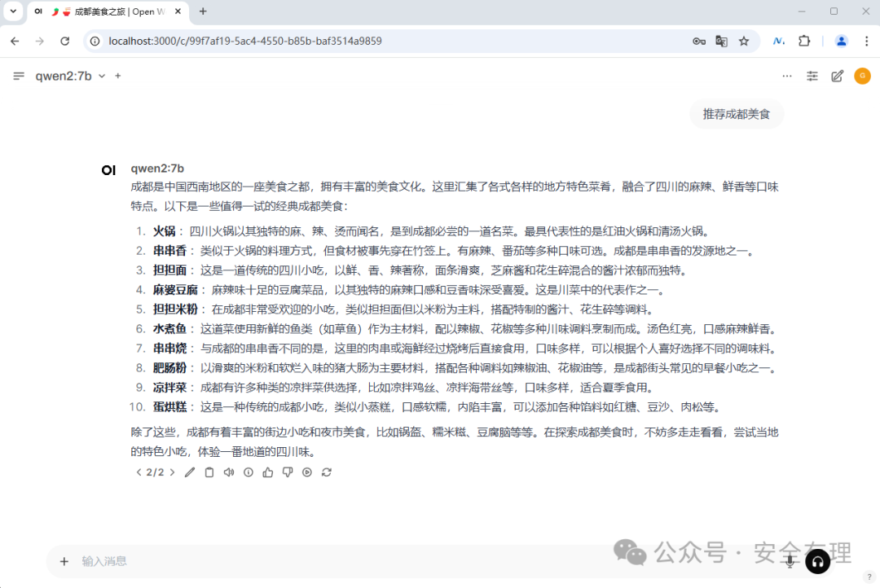View site information icon in address bar
Viewport: 880px width, 588px height.
(x=95, y=41)
